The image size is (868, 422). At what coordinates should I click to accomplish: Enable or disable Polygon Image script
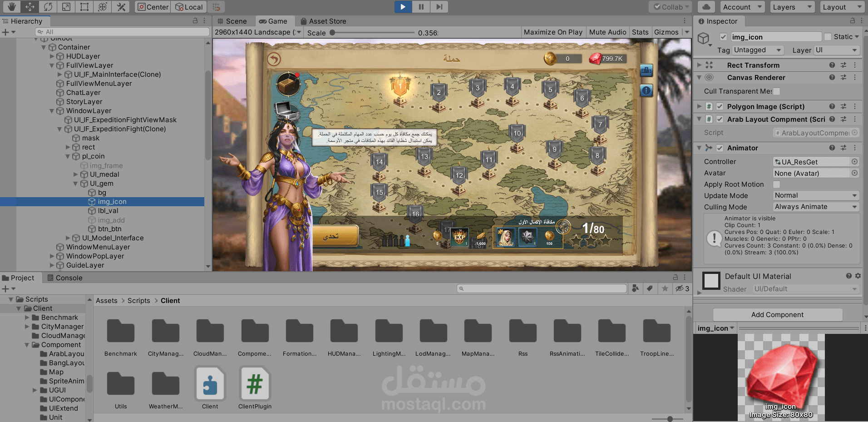(720, 106)
